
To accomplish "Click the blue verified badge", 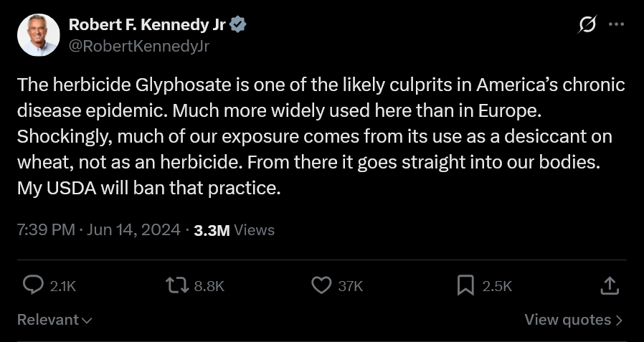I will (x=239, y=24).
